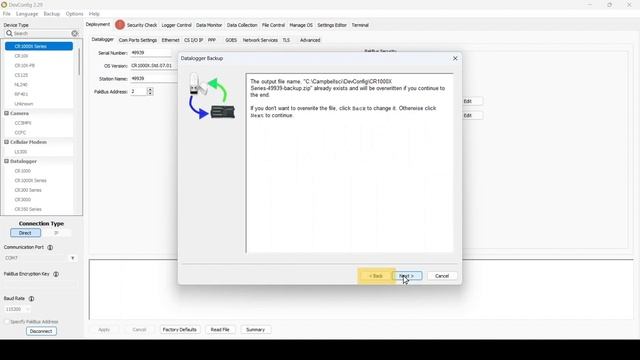
Task: Open the Options menu
Action: (74, 14)
